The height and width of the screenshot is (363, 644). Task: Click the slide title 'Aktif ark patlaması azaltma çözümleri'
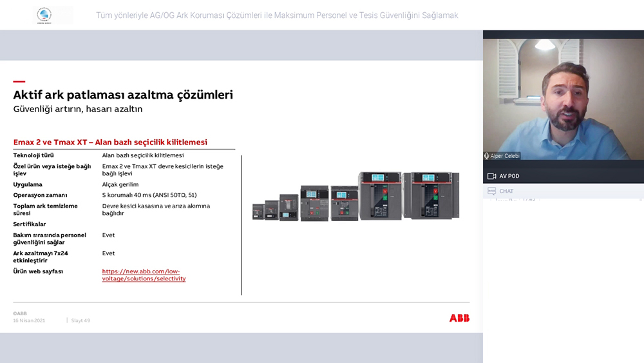click(x=123, y=95)
